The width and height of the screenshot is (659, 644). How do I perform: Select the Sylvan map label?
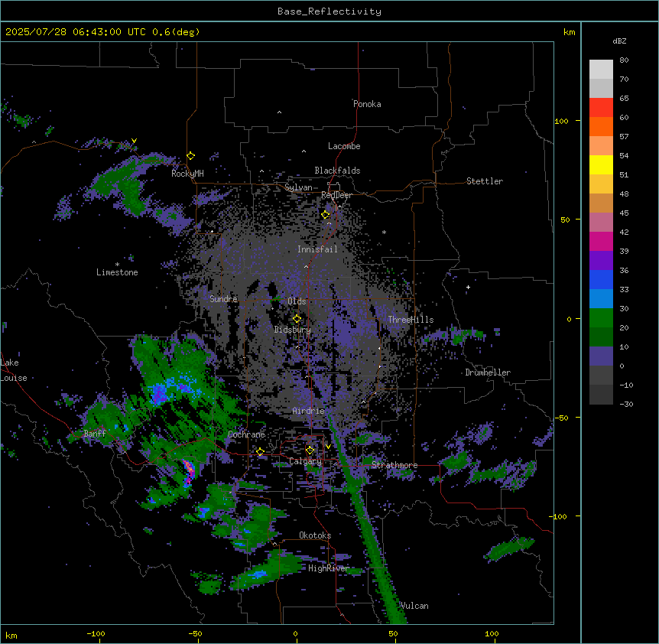298,187
